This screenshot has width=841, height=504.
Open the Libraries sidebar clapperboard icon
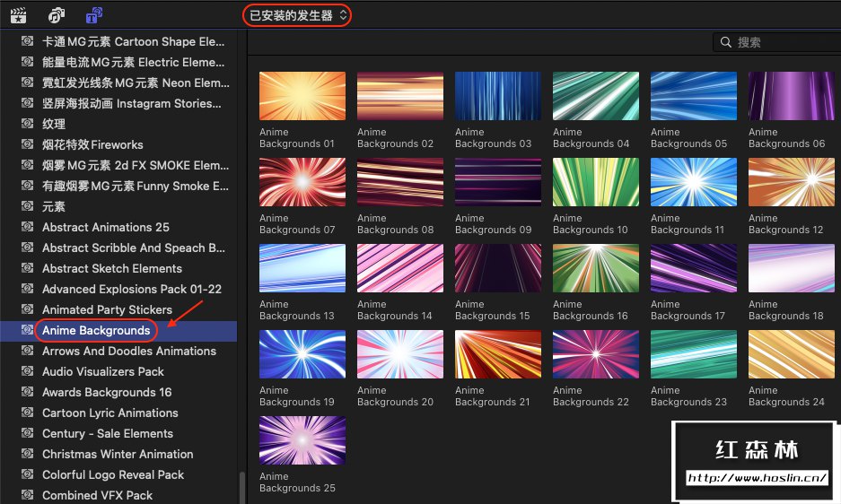click(19, 15)
